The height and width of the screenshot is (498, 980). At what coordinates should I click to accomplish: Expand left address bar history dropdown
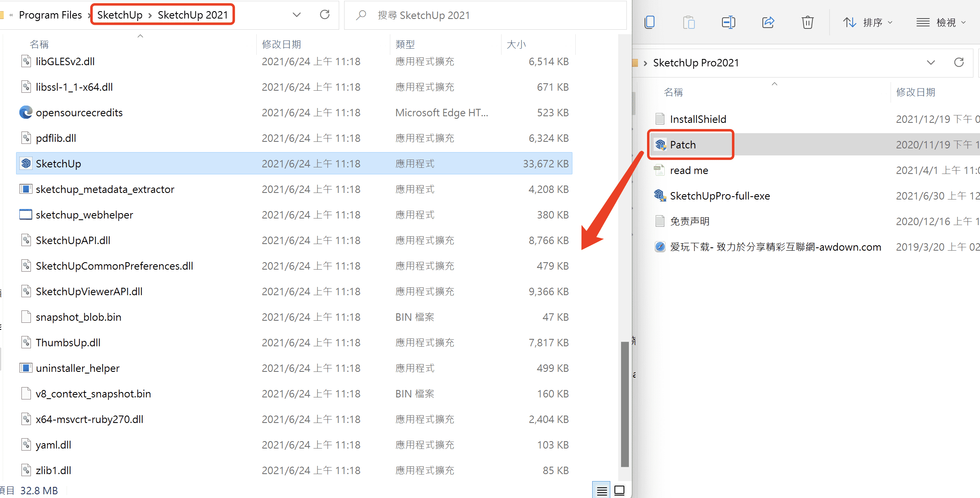[x=296, y=15]
